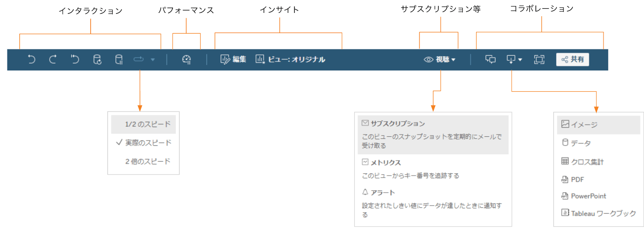Click the full screen icon
The width and height of the screenshot is (644, 229).
pyautogui.click(x=539, y=59)
